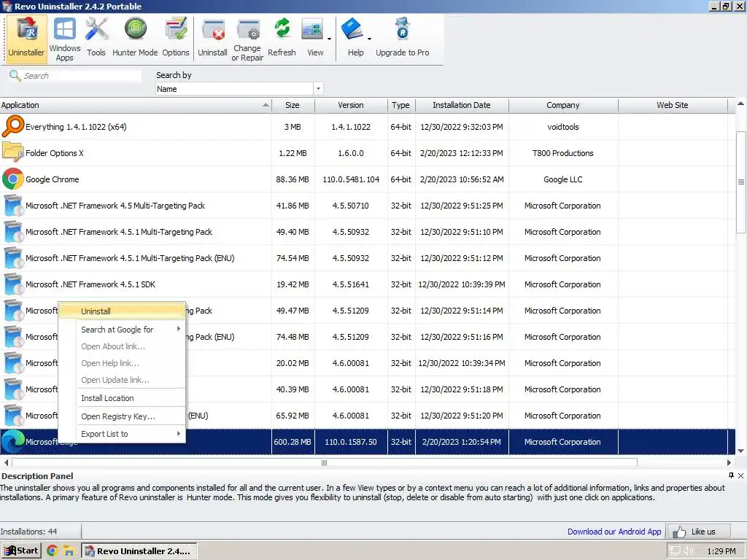747x560 pixels.
Task: Sort by the Company column header
Action: pyautogui.click(x=562, y=105)
